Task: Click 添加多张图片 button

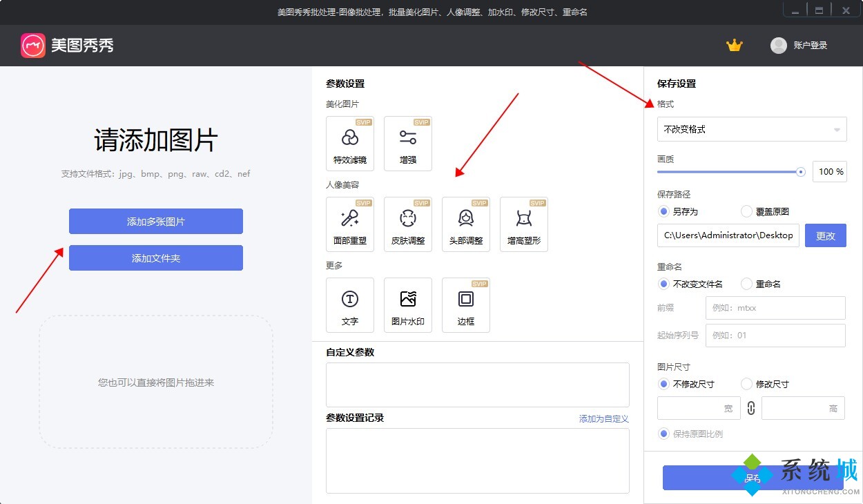Action: coord(156,222)
